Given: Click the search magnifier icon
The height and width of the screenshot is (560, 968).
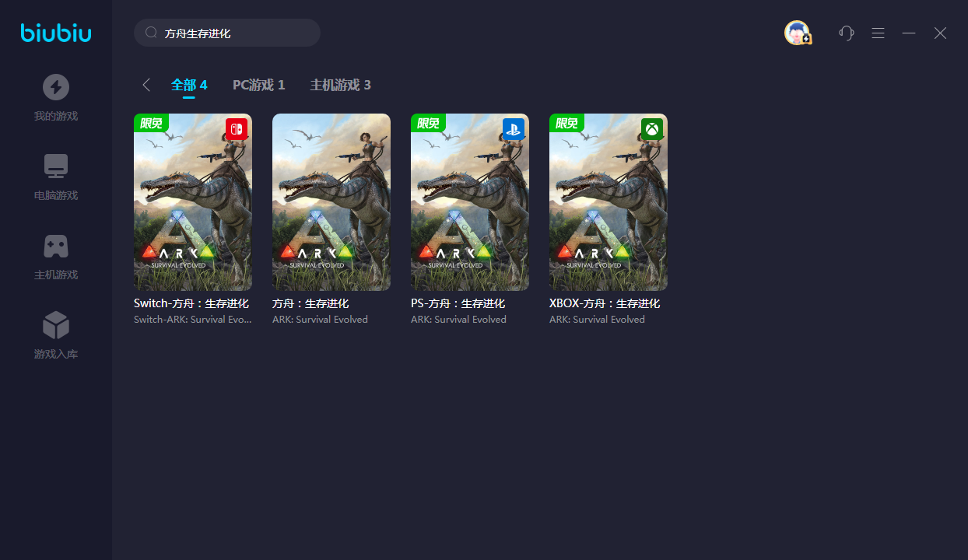Looking at the screenshot, I should point(152,33).
